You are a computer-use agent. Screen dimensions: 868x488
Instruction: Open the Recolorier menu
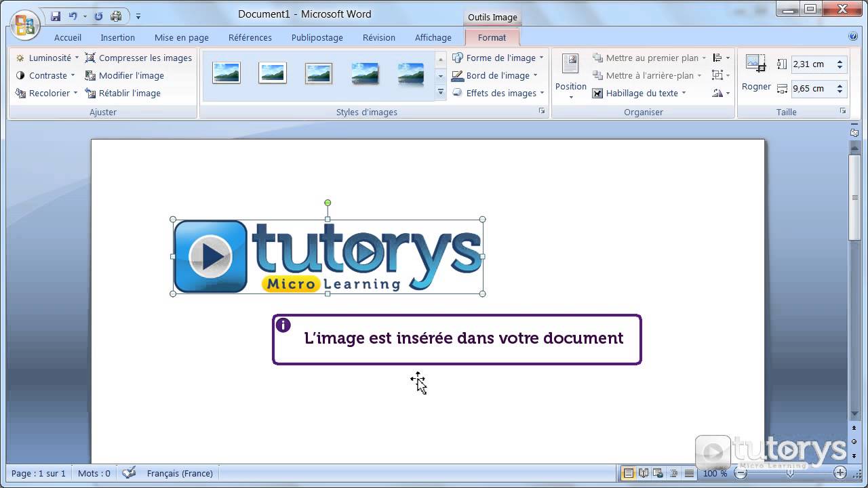46,94
